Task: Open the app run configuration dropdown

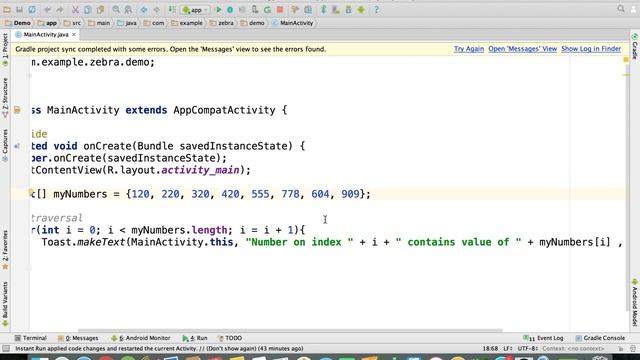Action: tap(196, 9)
